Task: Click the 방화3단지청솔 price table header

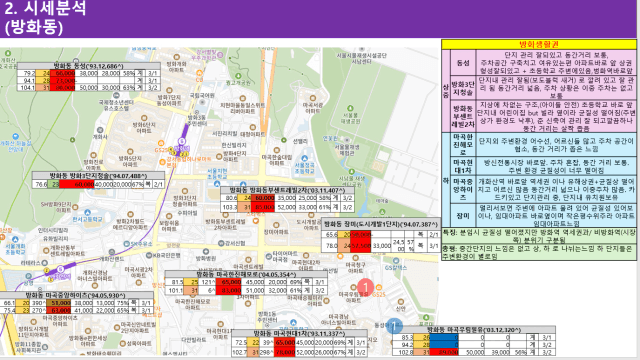Action: click(98, 176)
